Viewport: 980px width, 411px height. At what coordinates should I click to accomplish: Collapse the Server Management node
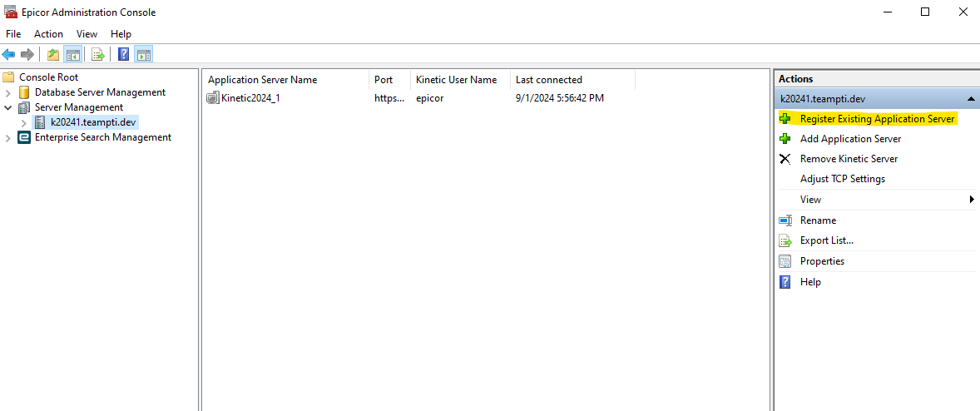tap(7, 107)
